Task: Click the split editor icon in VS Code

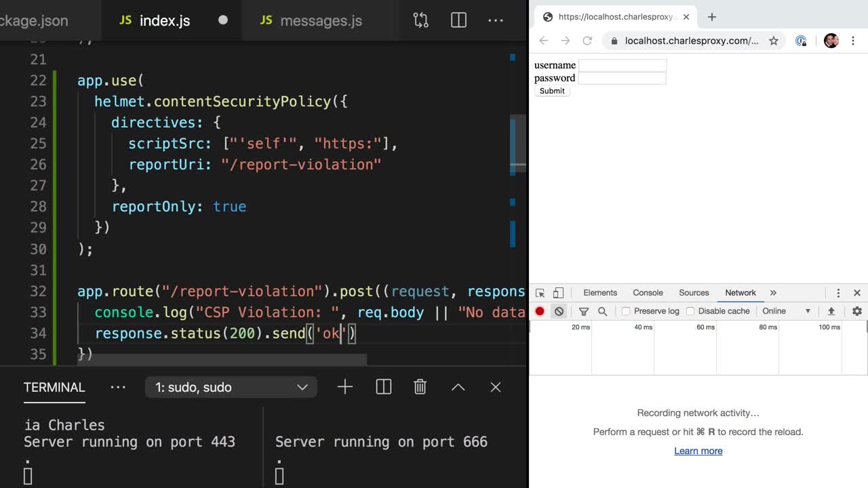Action: pos(458,20)
